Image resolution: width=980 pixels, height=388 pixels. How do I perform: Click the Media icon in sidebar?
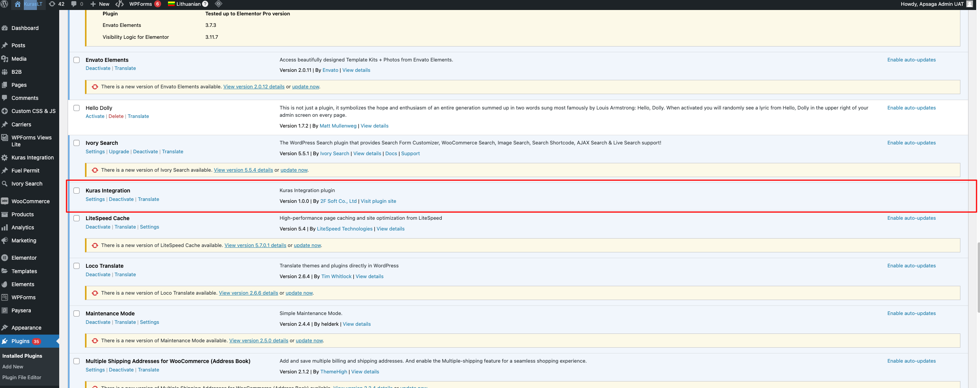[x=5, y=59]
